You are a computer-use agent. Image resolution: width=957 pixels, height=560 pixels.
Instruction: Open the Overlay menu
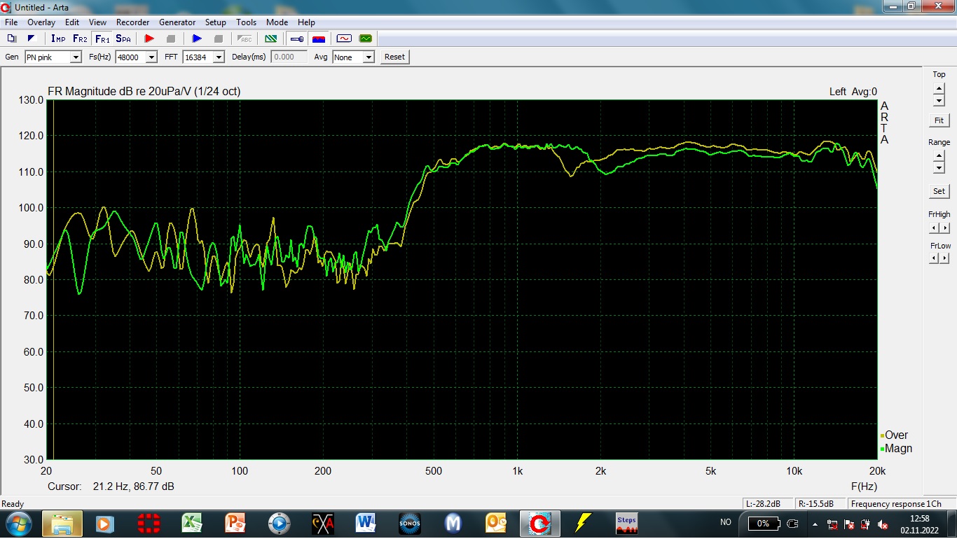pos(41,22)
